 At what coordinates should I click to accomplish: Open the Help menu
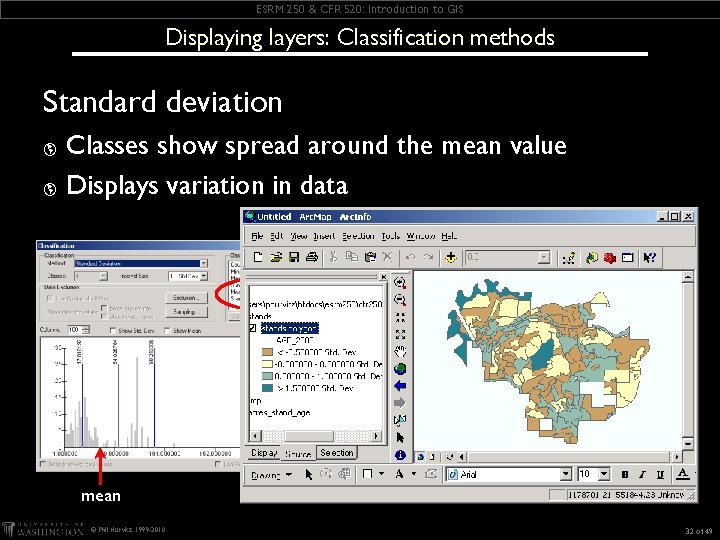click(x=449, y=236)
